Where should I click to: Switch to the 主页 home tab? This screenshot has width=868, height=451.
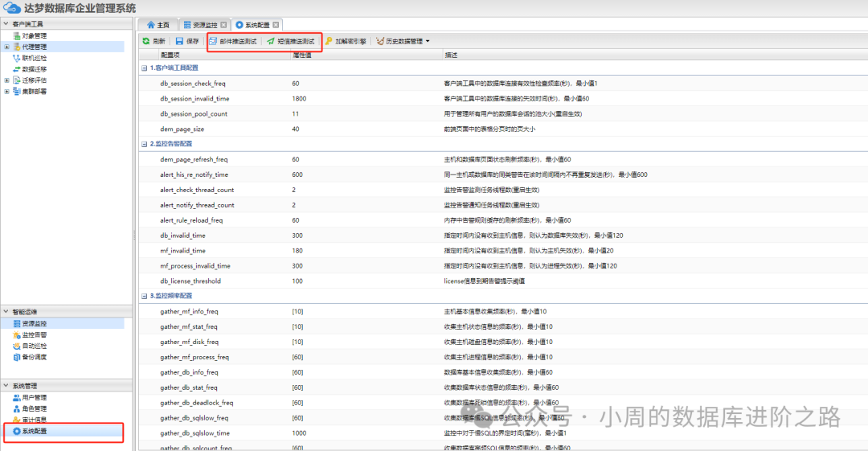158,25
